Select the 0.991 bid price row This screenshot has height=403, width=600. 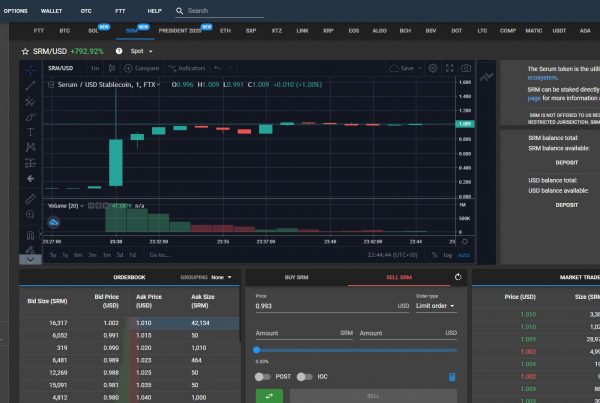tap(73, 335)
